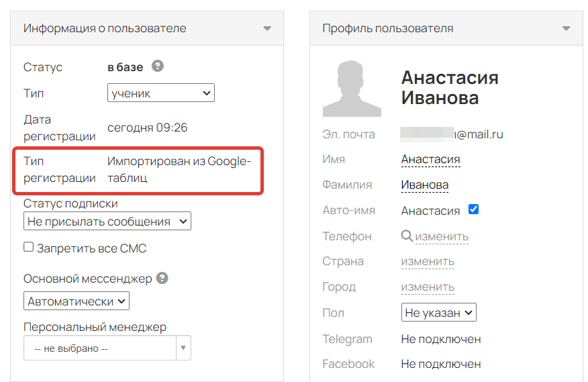
Task: Collapse the 'Информация о пользователе' panel arrow
Action: (x=267, y=28)
